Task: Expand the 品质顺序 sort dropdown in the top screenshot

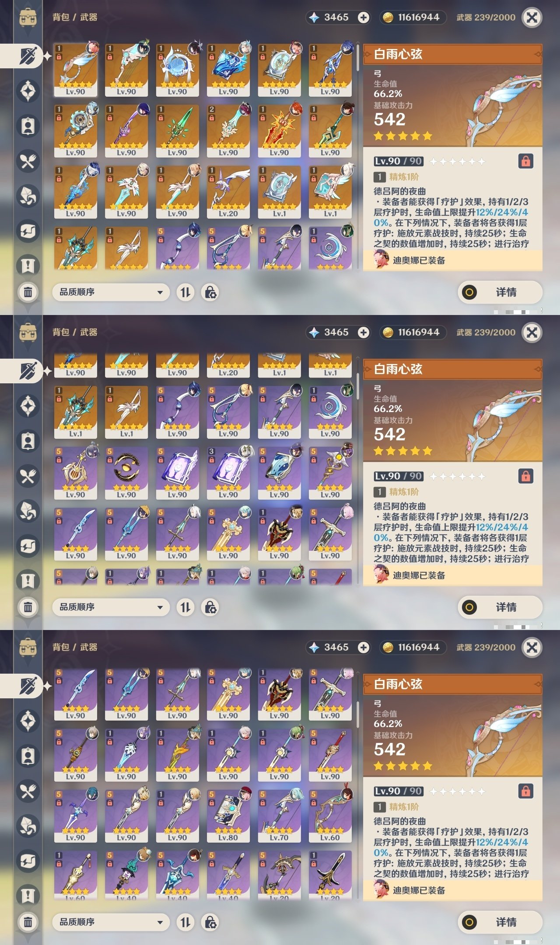Action: (111, 292)
